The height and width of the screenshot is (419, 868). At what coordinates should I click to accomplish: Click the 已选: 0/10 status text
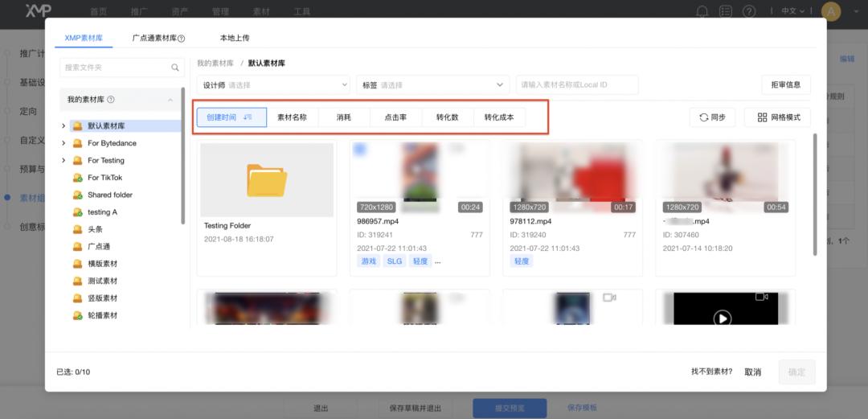73,372
